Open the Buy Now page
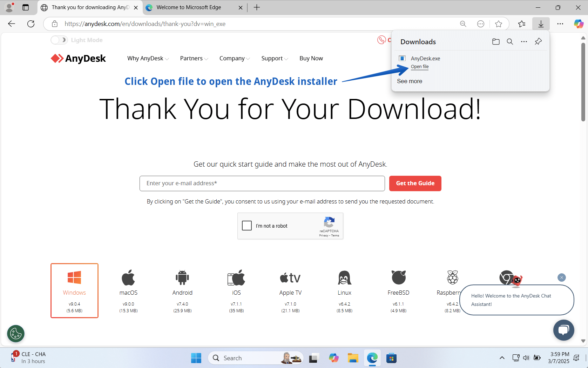 (x=311, y=58)
